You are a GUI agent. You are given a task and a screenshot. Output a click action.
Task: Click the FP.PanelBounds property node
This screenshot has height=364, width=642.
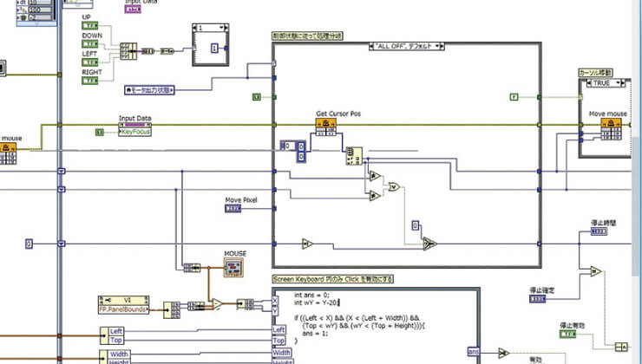pos(124,309)
